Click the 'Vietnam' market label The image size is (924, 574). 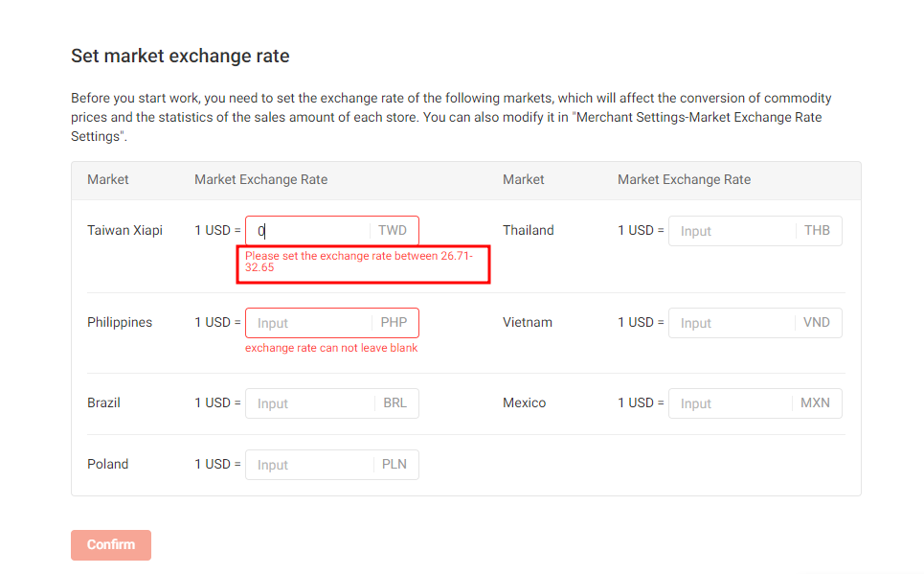point(528,323)
